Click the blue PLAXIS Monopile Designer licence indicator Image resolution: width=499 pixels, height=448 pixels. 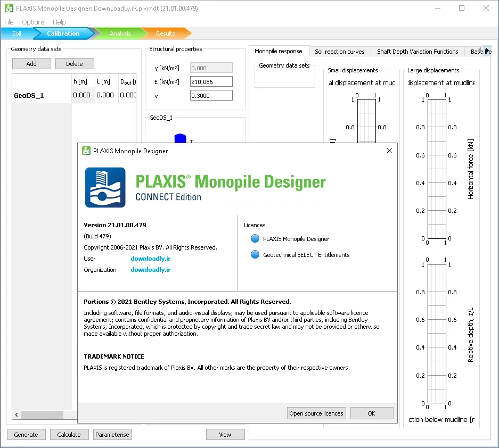(x=255, y=238)
